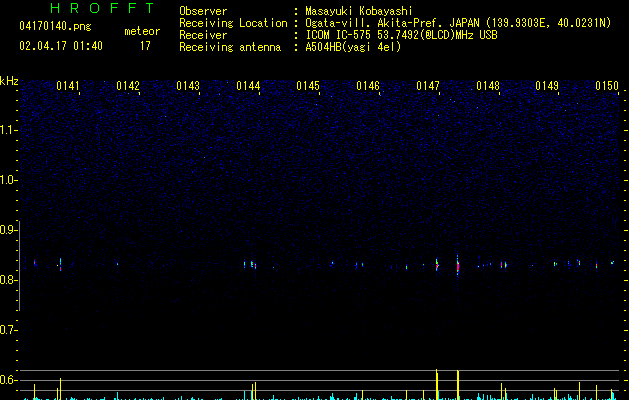Select the Ogata-vill. Akita-Pref. JAPAN location text

[458, 23]
